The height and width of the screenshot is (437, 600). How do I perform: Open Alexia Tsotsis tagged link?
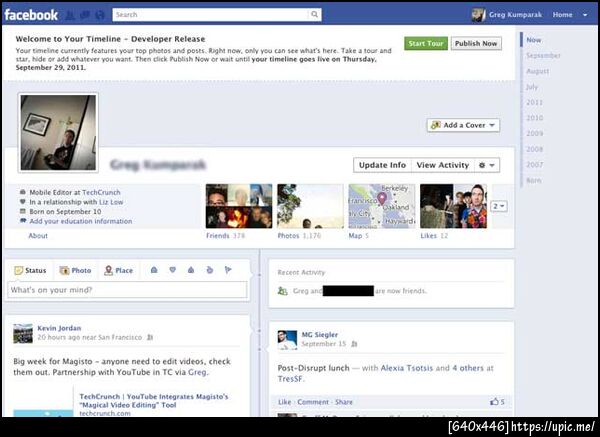(x=407, y=368)
